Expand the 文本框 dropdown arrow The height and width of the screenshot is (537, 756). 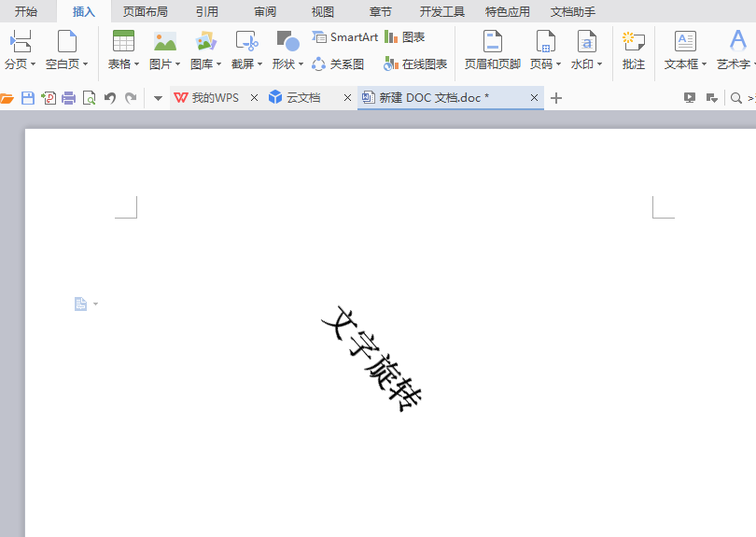704,64
